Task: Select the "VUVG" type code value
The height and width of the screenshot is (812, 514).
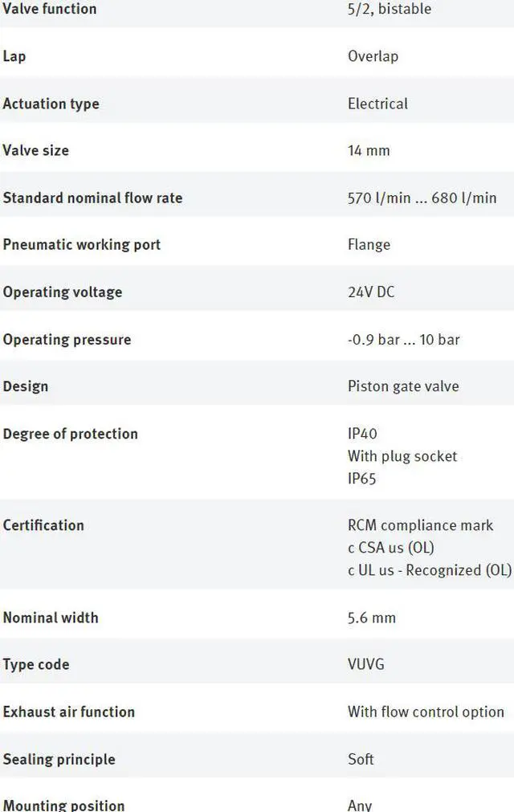Action: click(369, 664)
